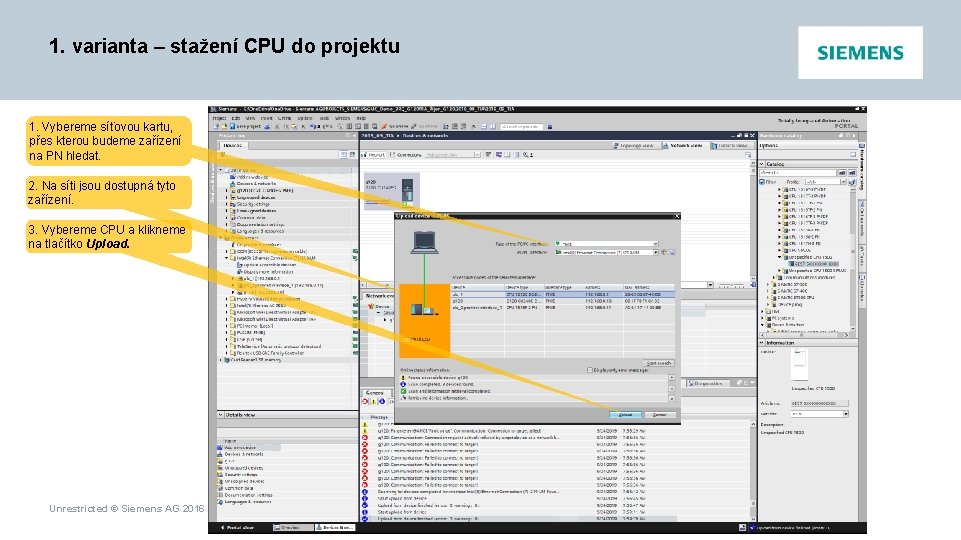Collapse the Details view section
Screen dimensions: 961x540
coord(221,415)
